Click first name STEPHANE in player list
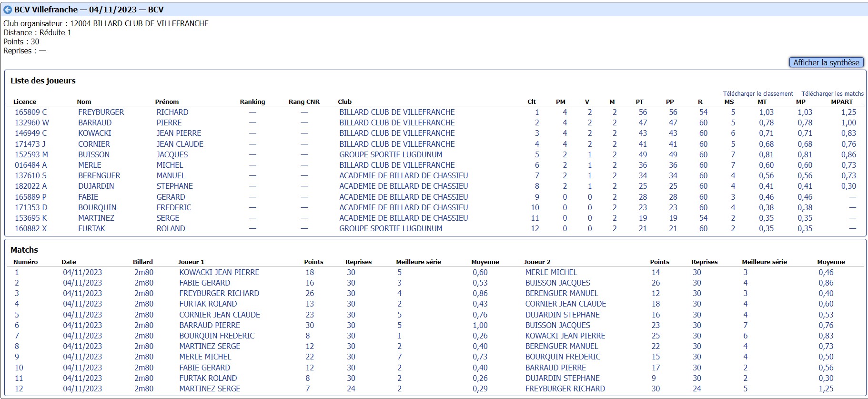868x399 pixels. point(175,186)
